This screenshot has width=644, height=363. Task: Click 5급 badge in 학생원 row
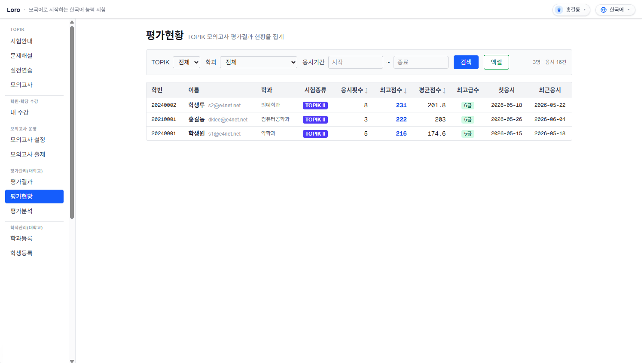point(468,134)
